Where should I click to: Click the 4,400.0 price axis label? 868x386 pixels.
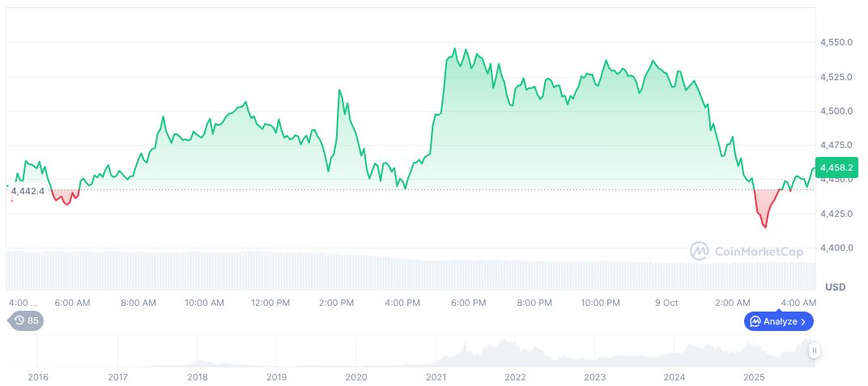(x=836, y=248)
